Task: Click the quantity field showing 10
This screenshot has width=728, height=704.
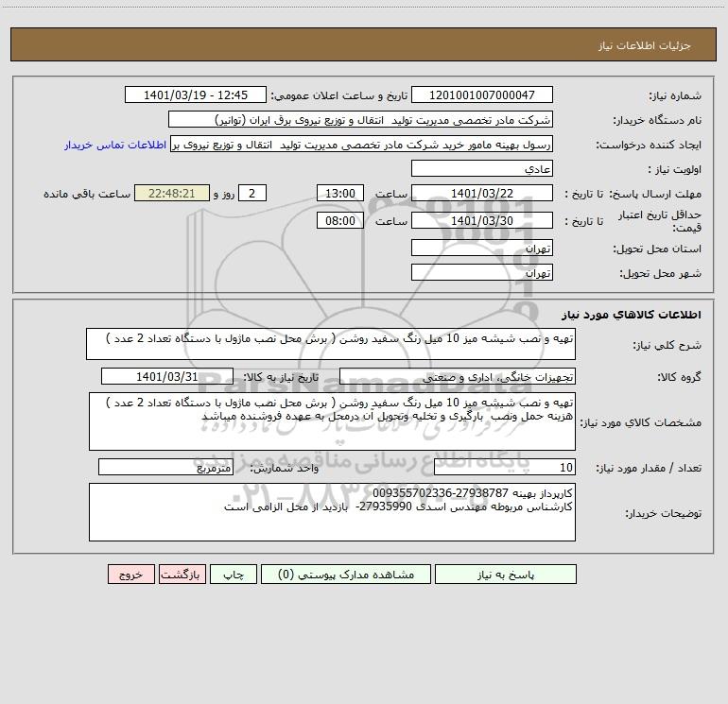Action: [x=505, y=468]
